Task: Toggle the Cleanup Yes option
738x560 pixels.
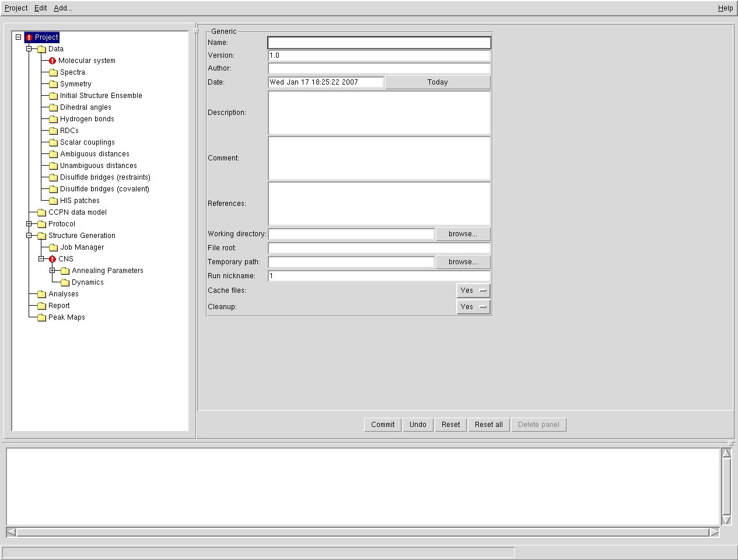Action: click(473, 307)
